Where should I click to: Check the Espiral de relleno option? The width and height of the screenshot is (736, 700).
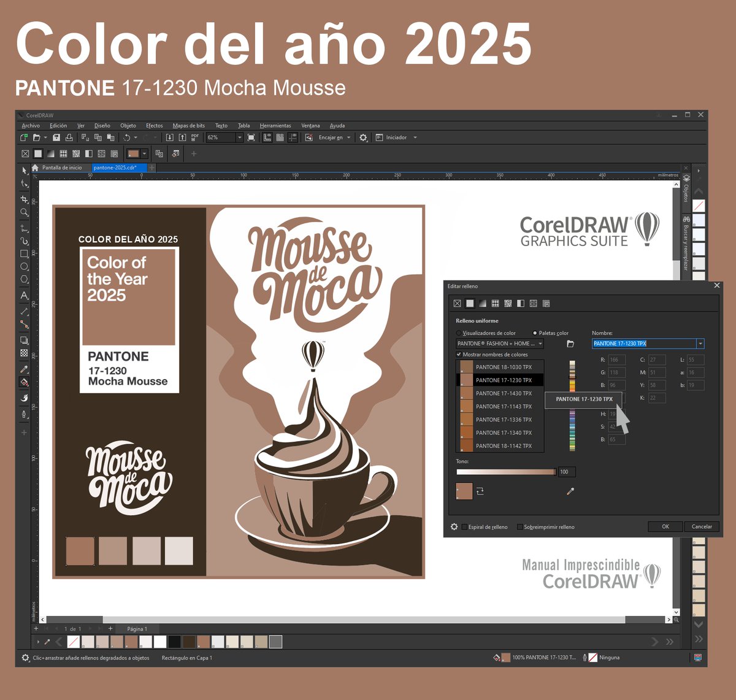pos(464,526)
